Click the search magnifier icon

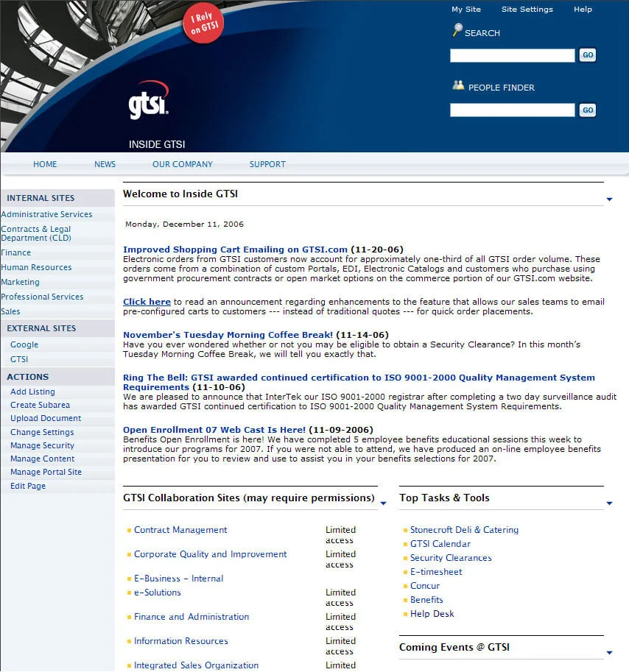coord(457,30)
